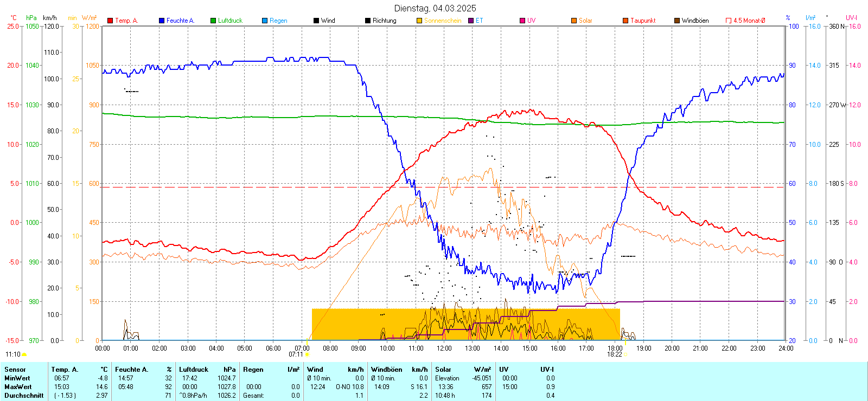
Task: Toggle the Regen series legend marker
Action: pyautogui.click(x=265, y=21)
